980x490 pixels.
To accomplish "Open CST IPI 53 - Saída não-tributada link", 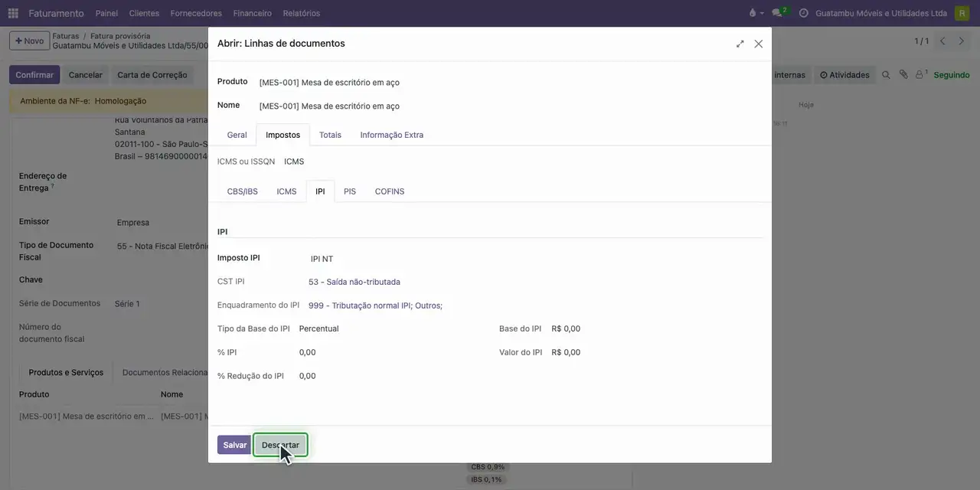I will coord(354,282).
